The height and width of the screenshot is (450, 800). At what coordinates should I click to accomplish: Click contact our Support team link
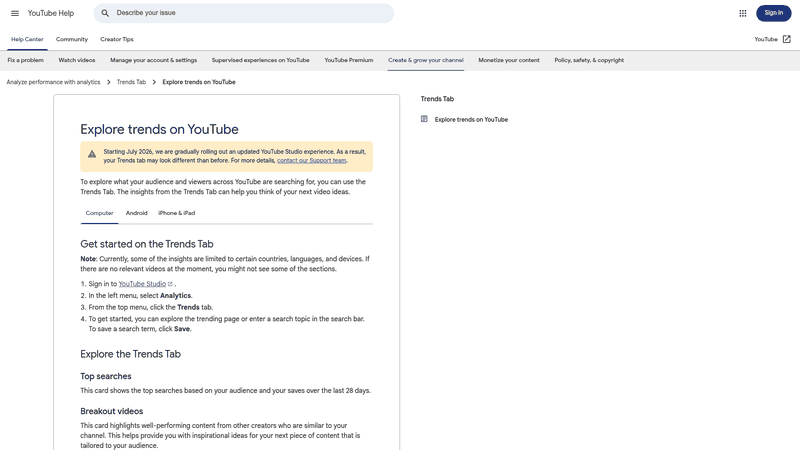pos(312,161)
